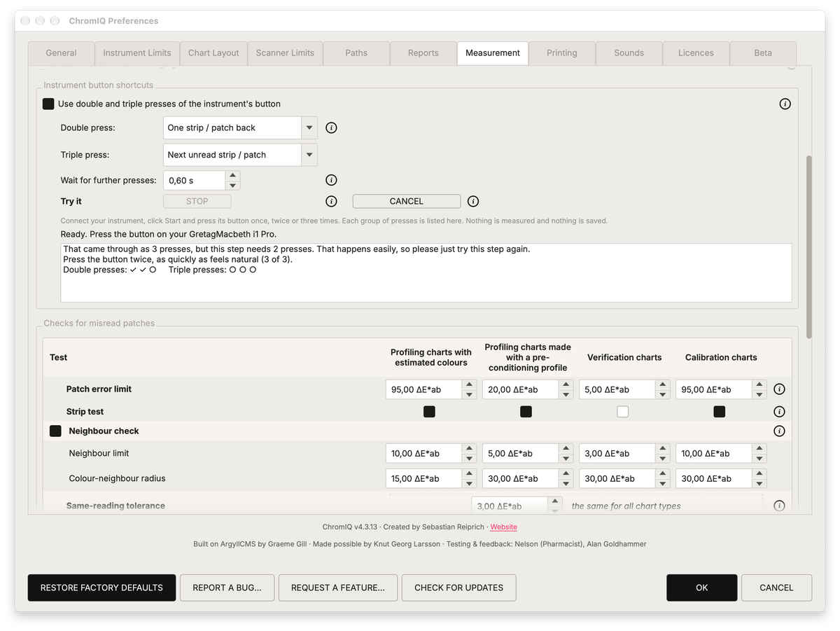840x631 pixels.
Task: Untick Strip test for Calibration charts
Action: click(719, 412)
